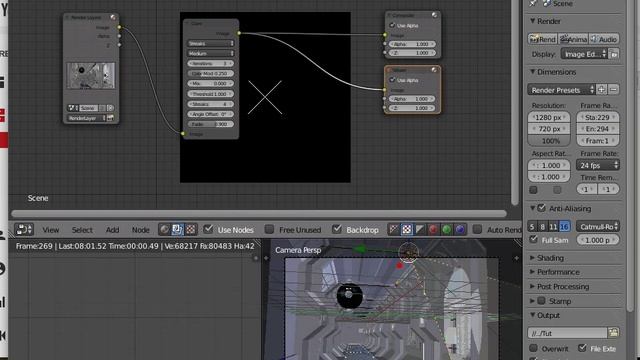Viewport: 640px width, 360px height.
Task: Toggle the Red backdrop channel
Action: (433, 229)
